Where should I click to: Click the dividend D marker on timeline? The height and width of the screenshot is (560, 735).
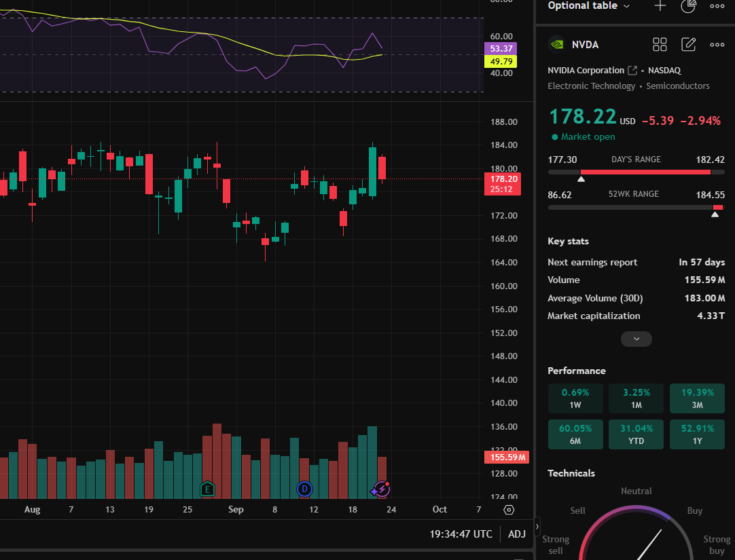[304, 489]
